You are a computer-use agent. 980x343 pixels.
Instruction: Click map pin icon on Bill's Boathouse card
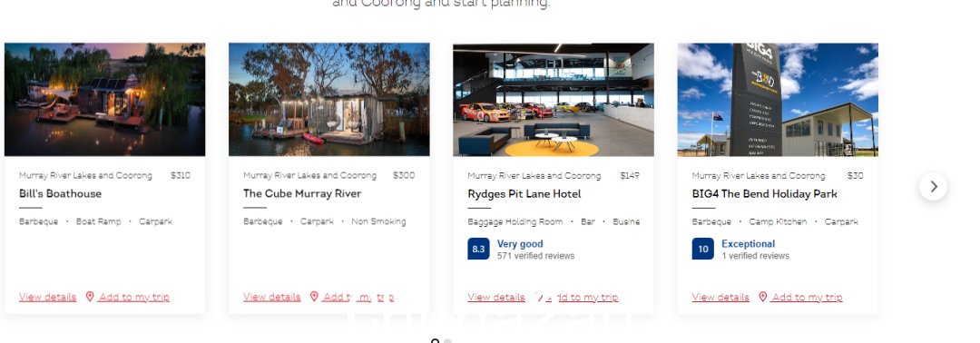tap(90, 297)
